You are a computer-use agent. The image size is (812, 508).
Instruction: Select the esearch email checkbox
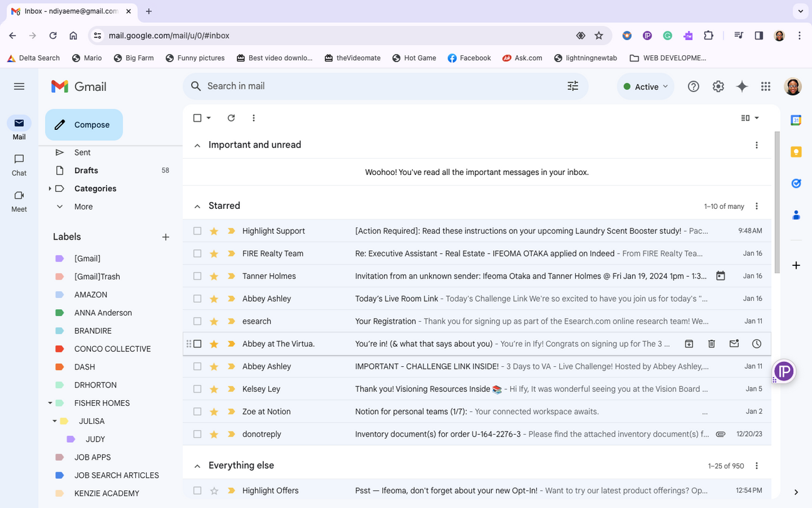[197, 321]
